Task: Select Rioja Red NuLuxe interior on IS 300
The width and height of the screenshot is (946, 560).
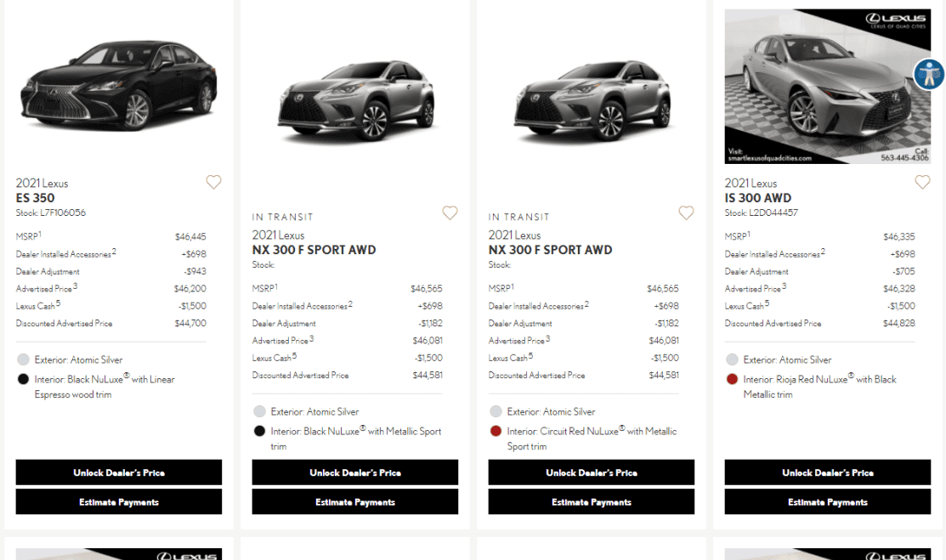Action: (732, 379)
